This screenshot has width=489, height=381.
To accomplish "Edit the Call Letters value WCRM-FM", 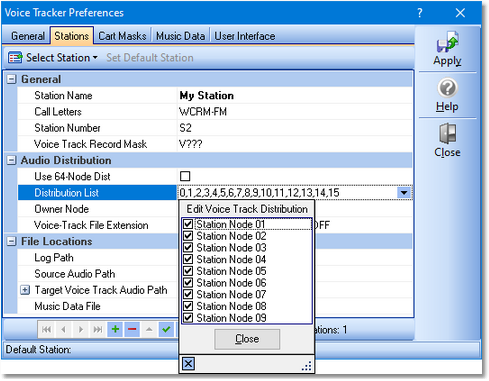I will [x=295, y=112].
